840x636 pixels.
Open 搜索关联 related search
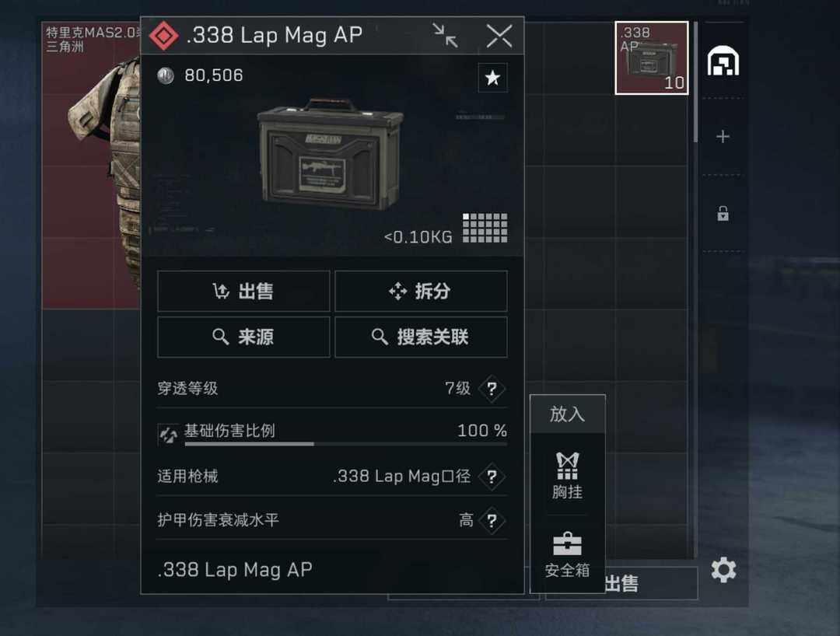[x=421, y=337]
